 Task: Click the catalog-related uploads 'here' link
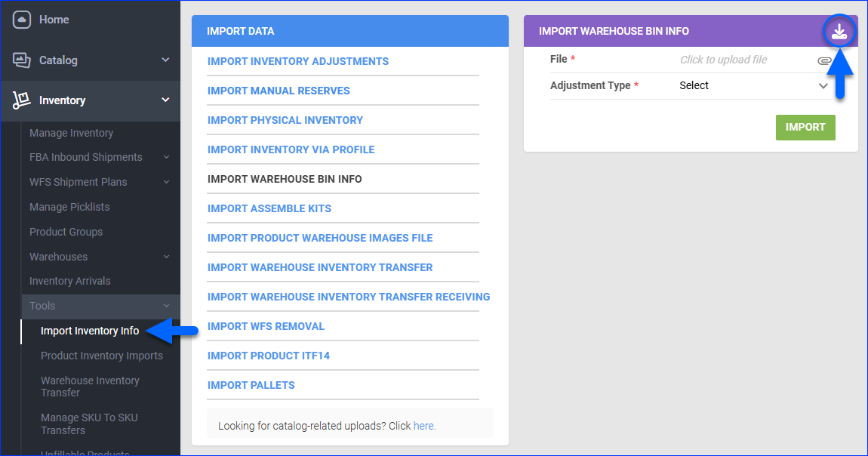point(424,426)
